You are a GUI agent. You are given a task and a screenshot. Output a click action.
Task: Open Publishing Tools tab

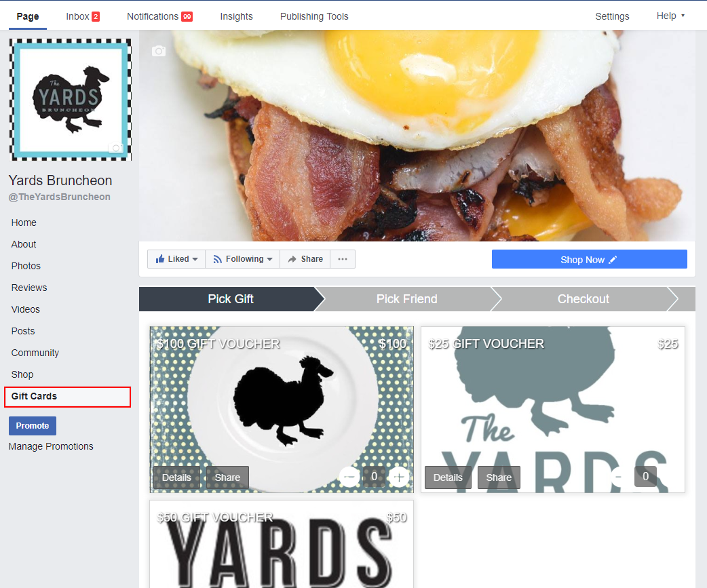click(x=314, y=16)
